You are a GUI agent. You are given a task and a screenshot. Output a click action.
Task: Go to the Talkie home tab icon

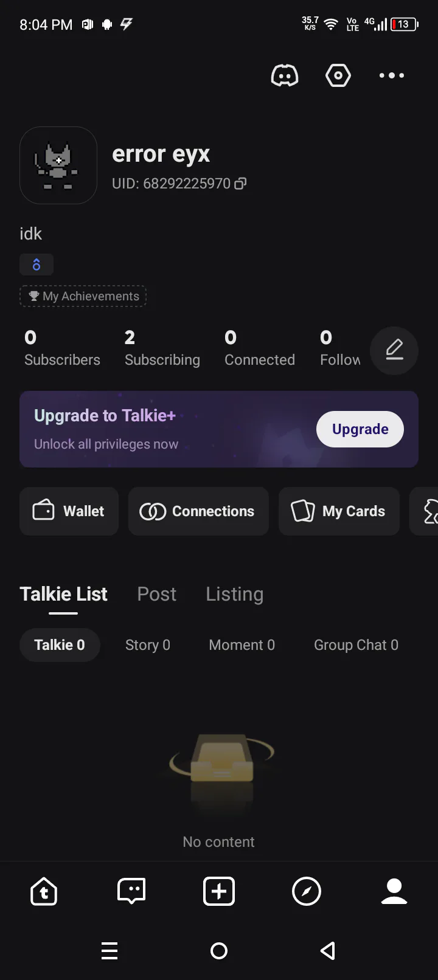coord(44,892)
